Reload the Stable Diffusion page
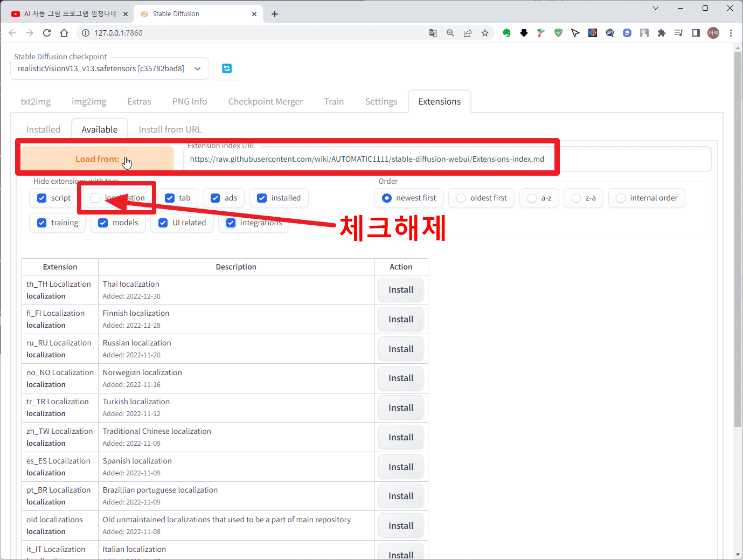This screenshot has width=743, height=560. 47,33
